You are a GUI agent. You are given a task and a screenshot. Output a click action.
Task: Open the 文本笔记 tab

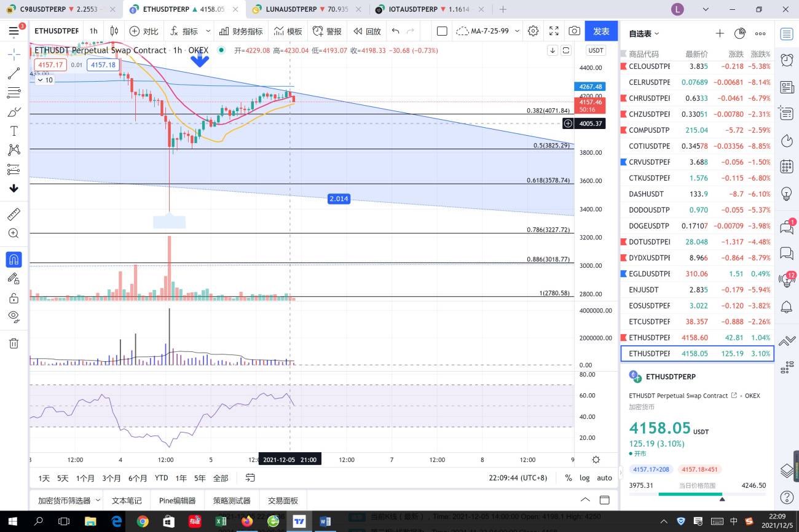point(127,501)
